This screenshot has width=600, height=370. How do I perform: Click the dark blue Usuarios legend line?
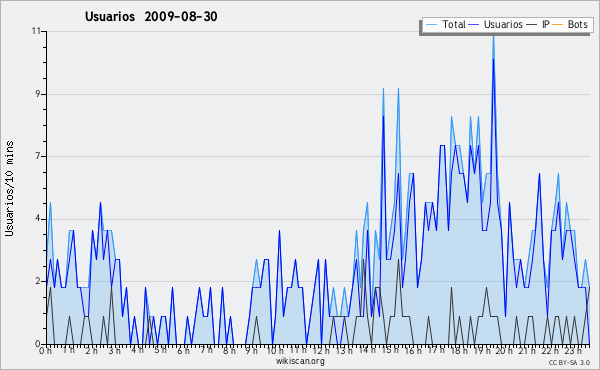[474, 25]
